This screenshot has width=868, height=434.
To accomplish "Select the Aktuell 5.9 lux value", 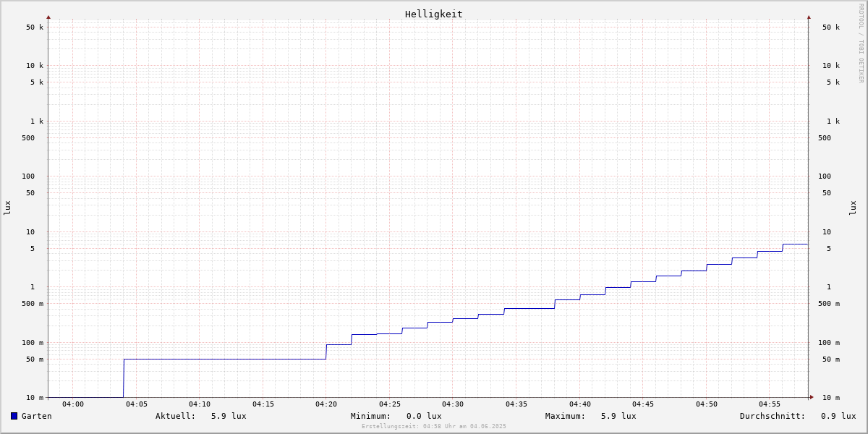I will tap(229, 416).
